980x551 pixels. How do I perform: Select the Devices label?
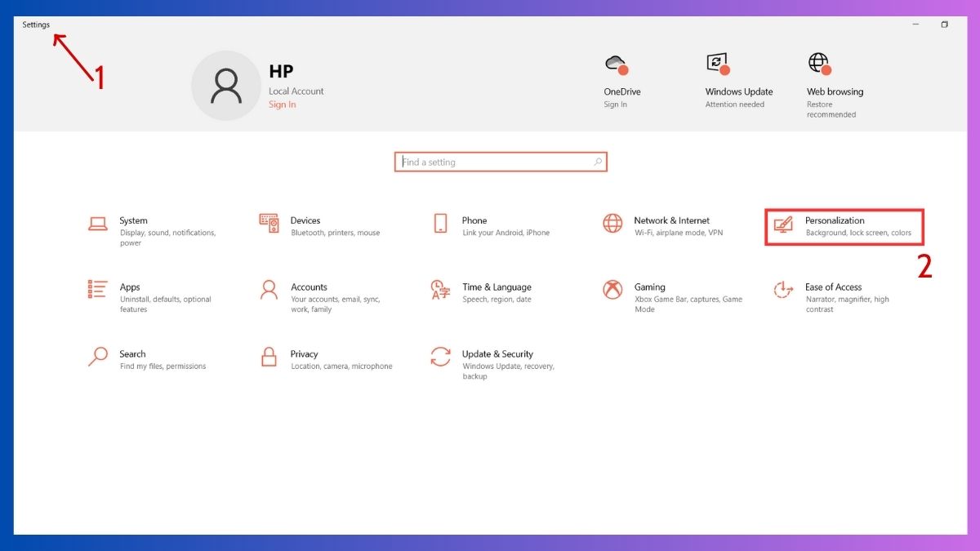click(x=305, y=220)
